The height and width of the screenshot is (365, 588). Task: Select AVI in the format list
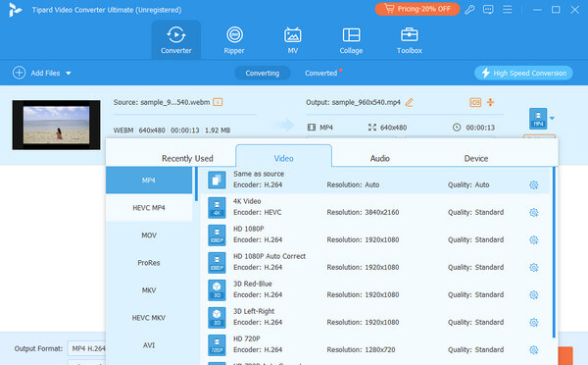149,345
